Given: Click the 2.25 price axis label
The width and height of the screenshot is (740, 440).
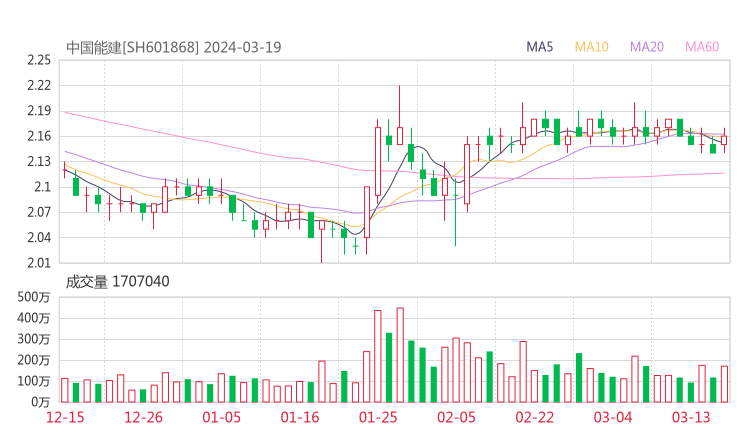Looking at the screenshot, I should [x=39, y=60].
